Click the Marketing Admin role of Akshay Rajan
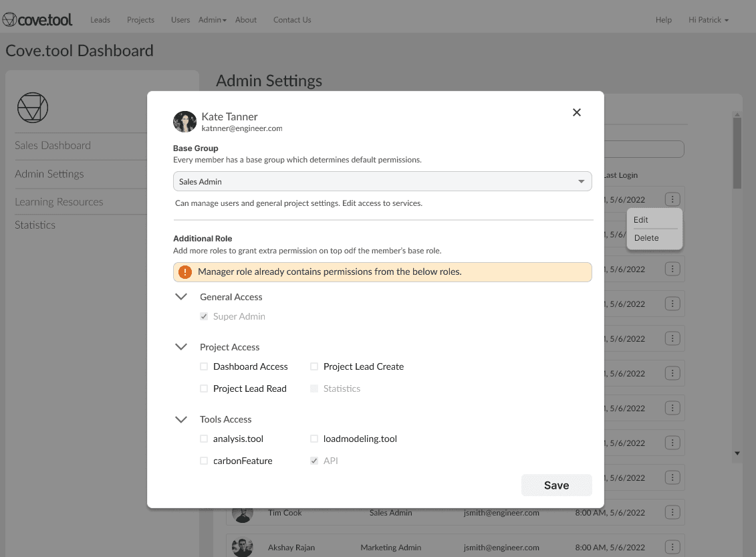Viewport: 756px width, 557px height. pos(391,548)
